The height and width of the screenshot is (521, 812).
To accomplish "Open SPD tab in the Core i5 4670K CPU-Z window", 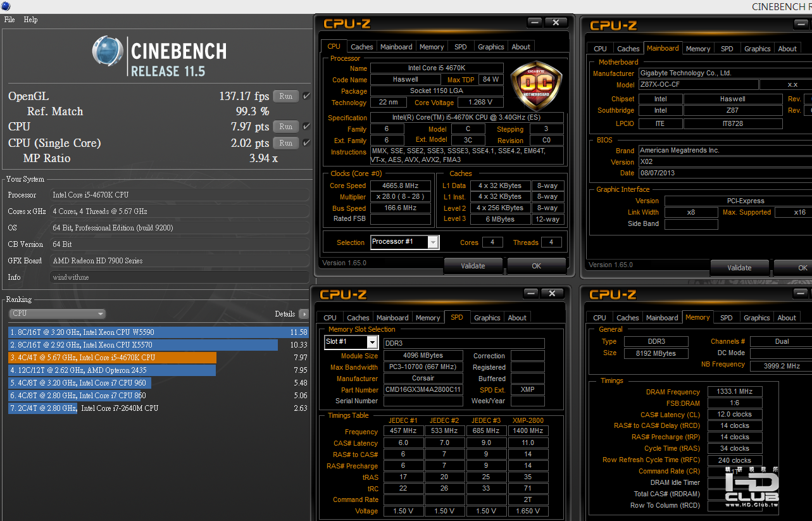I will (461, 47).
